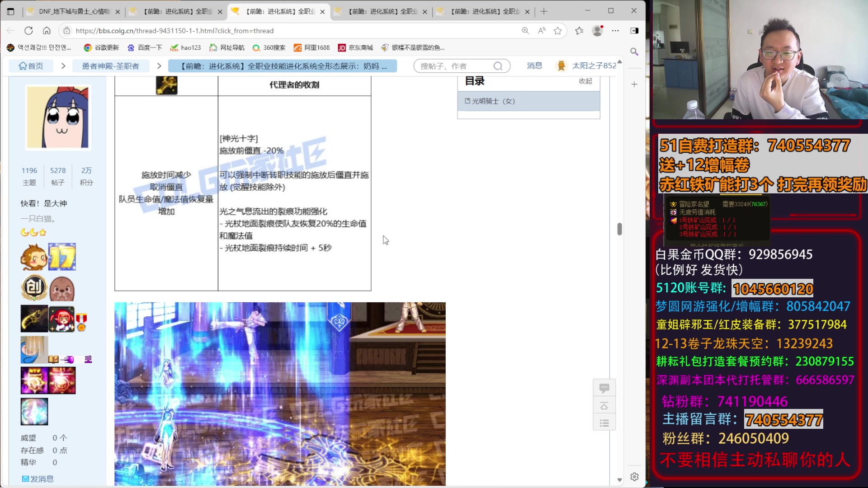The image size is (868, 488).
Task: Open 액션쾌감!!! 던전앤... bookmark
Action: coord(39,47)
